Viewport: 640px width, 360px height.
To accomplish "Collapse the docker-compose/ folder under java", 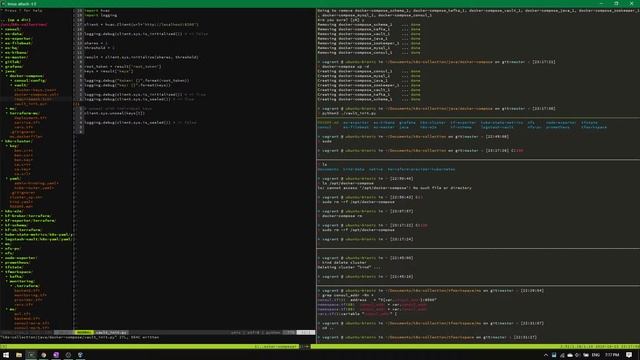I will 27,76.
